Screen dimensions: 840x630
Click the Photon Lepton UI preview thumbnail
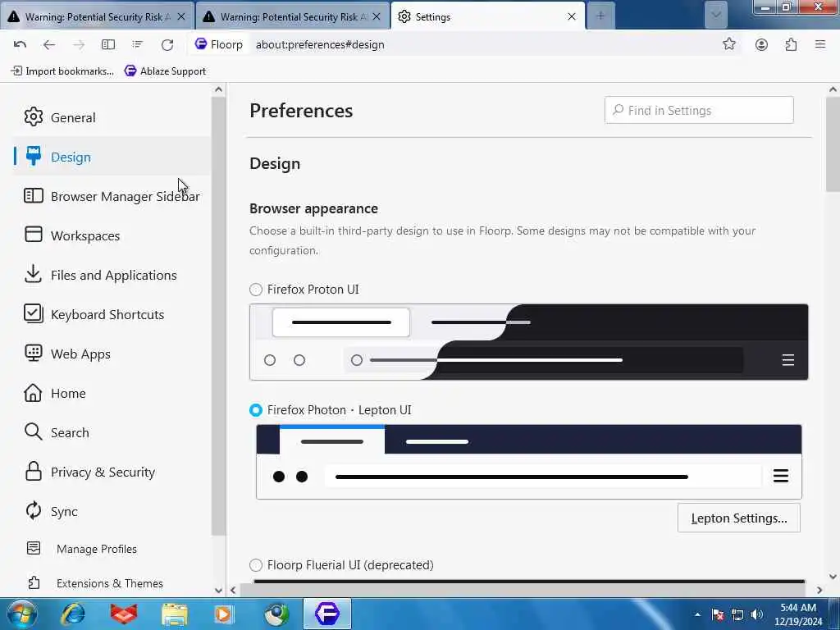pos(529,462)
